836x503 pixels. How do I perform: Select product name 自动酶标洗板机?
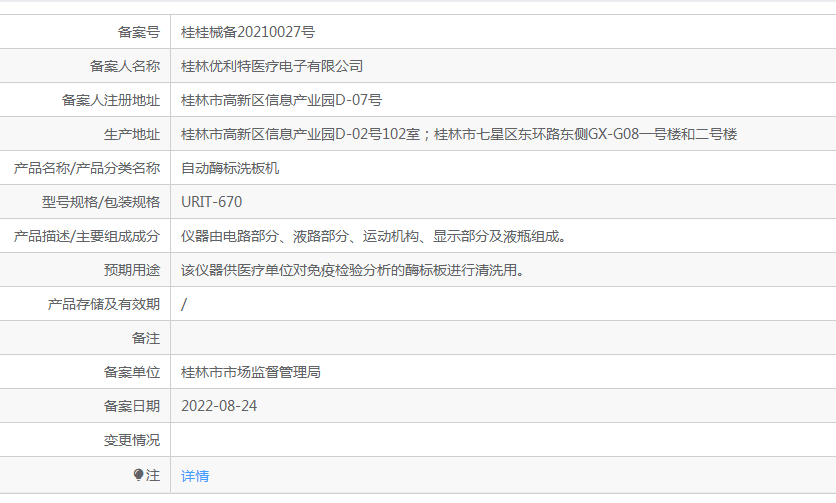pos(230,168)
